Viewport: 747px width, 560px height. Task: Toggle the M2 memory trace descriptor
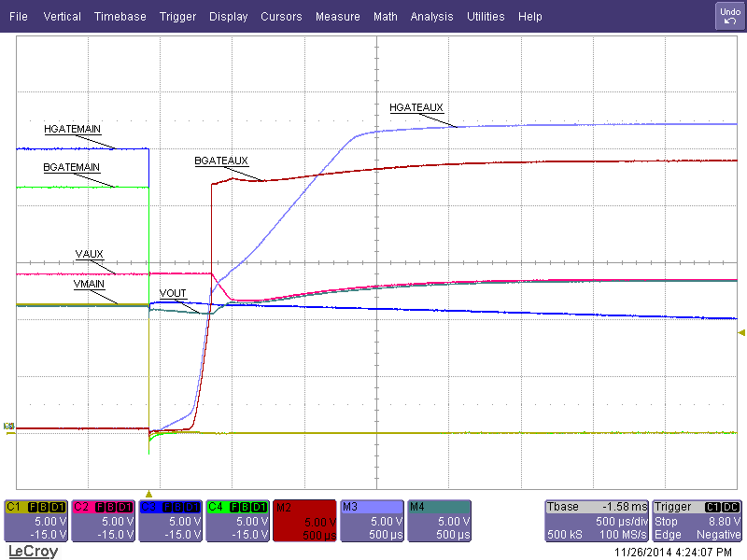pos(303,521)
